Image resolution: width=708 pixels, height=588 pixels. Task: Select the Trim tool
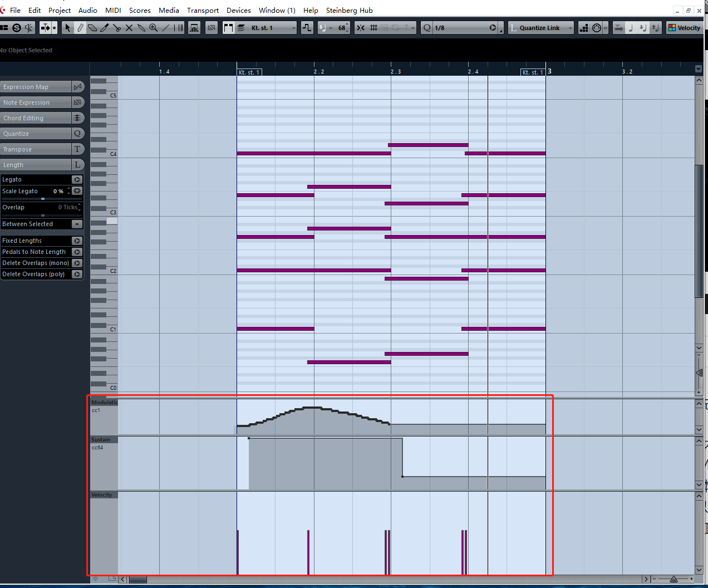point(105,27)
